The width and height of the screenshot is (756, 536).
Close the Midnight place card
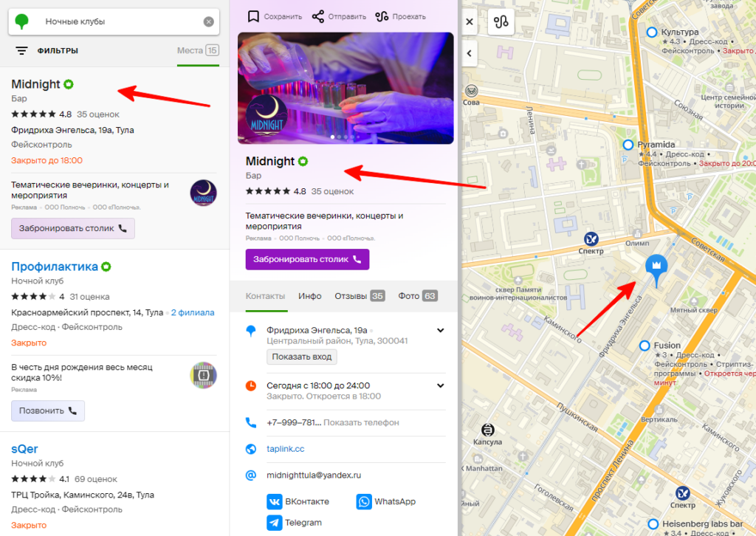[469, 21]
